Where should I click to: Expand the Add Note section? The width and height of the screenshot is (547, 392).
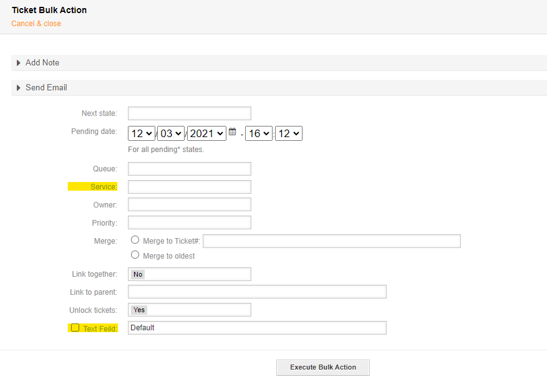(x=42, y=63)
